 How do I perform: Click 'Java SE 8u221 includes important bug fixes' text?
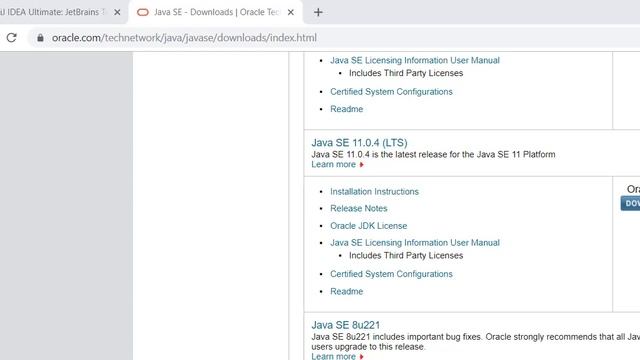coord(476,342)
